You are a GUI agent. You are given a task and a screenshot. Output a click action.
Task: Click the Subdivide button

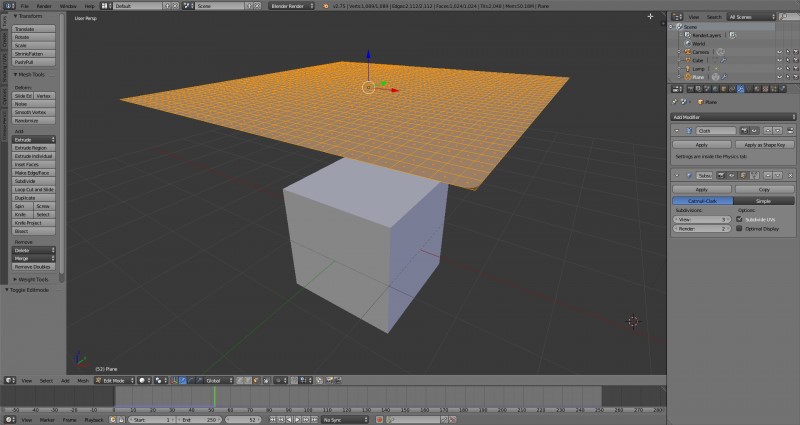[34, 181]
